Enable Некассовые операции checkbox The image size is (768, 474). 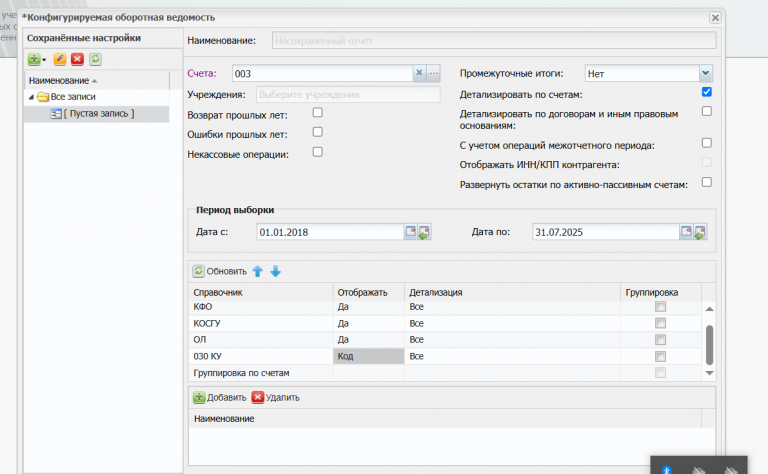317,152
